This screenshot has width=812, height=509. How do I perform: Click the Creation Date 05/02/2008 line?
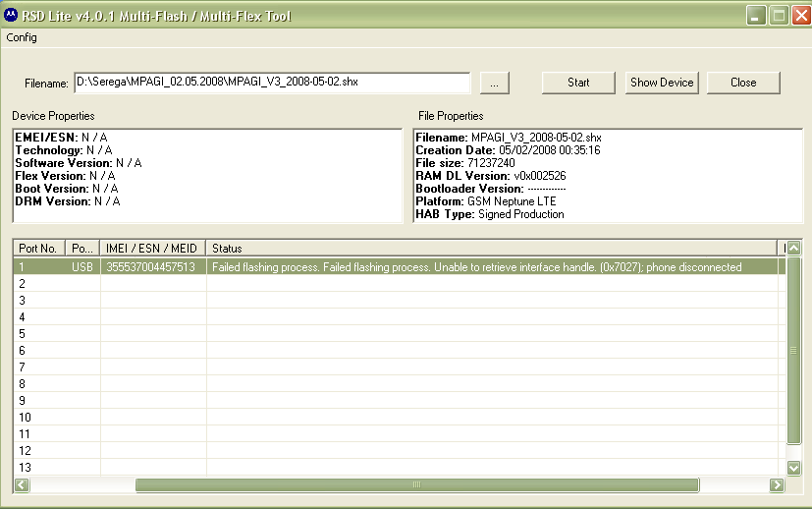click(508, 150)
